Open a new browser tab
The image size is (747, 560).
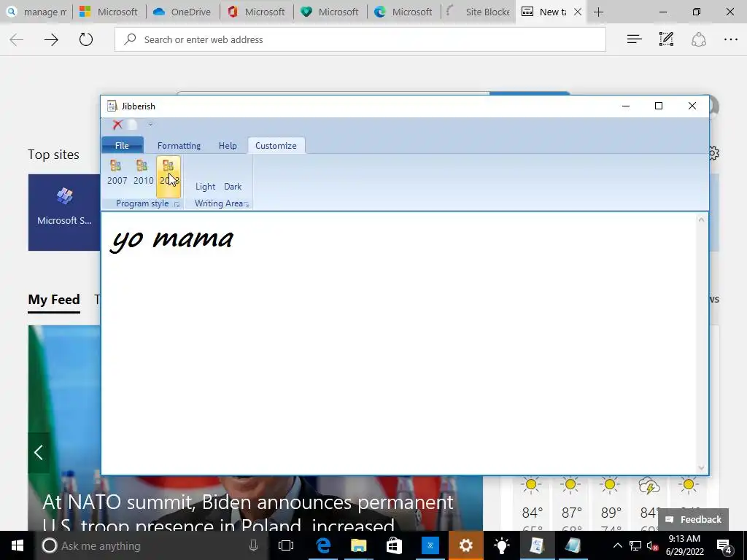pos(599,12)
